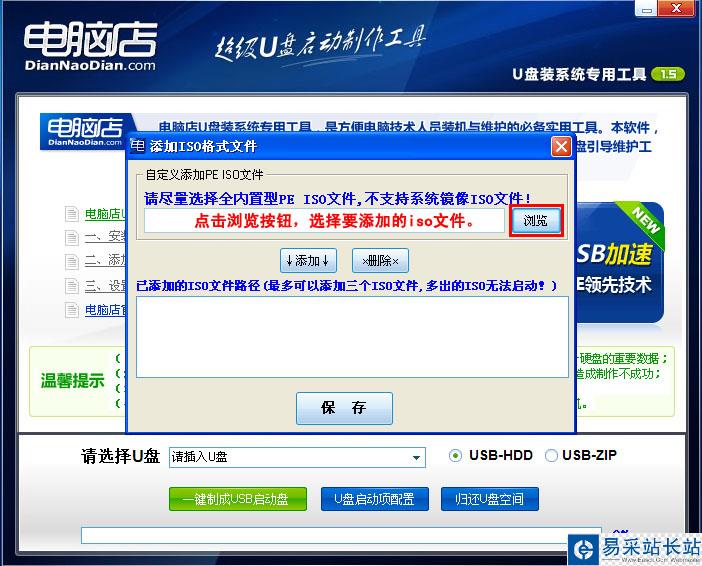
Task: Click the document icon beside 三、设置
Action: coord(72,286)
